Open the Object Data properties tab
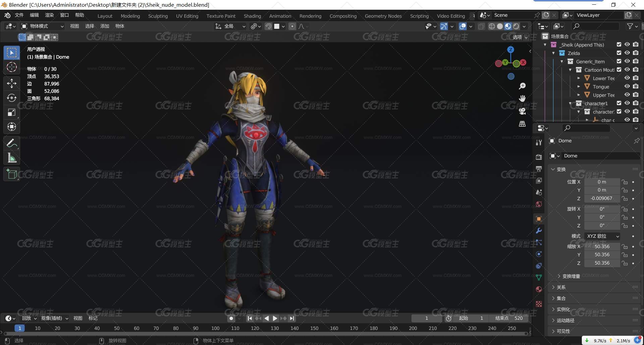644x345 pixels. [539, 277]
